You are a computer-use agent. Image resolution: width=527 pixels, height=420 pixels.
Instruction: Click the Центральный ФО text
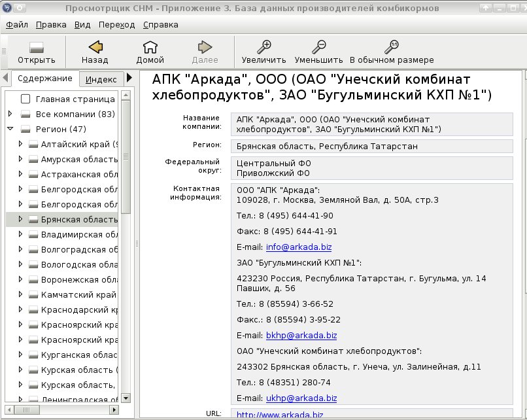(273, 164)
